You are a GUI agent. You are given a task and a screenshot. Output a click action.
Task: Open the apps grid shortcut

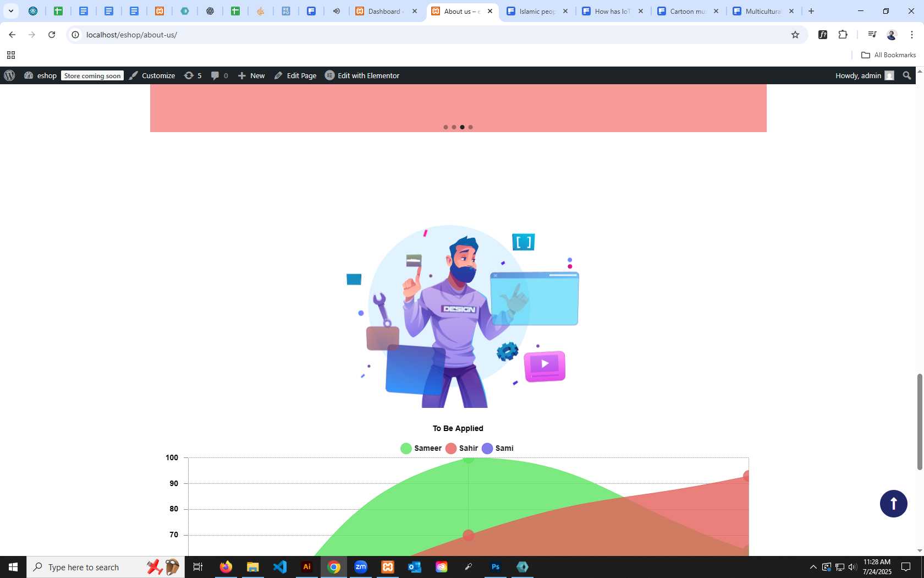coord(11,55)
